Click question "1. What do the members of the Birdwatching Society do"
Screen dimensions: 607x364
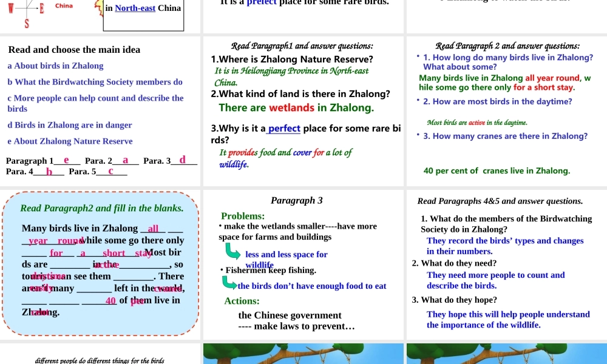506,224
